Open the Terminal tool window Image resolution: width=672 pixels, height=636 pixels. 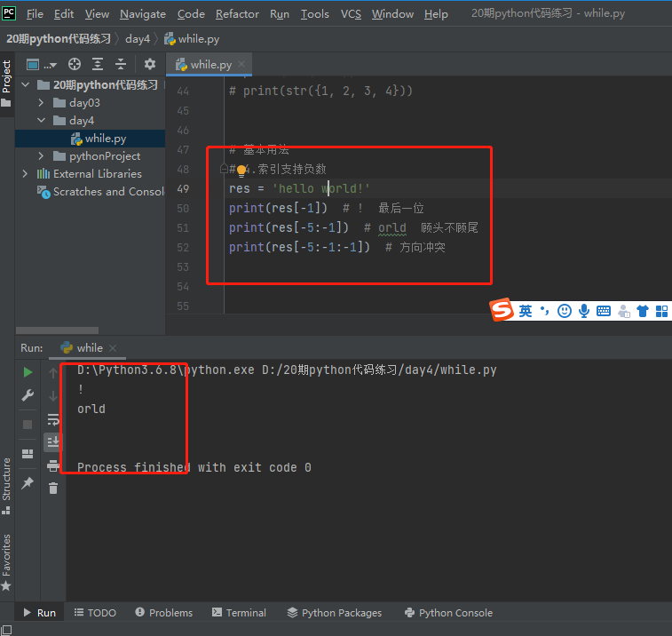coord(239,612)
